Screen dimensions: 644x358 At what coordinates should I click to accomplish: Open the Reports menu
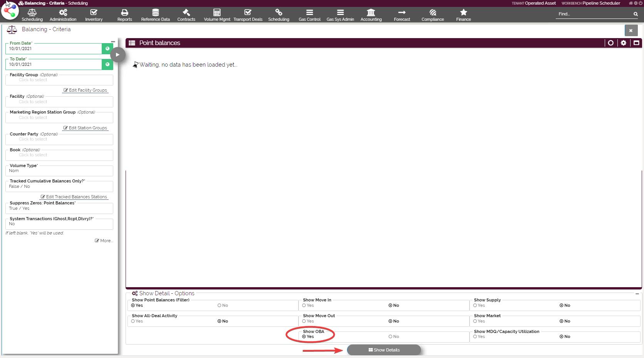(124, 15)
